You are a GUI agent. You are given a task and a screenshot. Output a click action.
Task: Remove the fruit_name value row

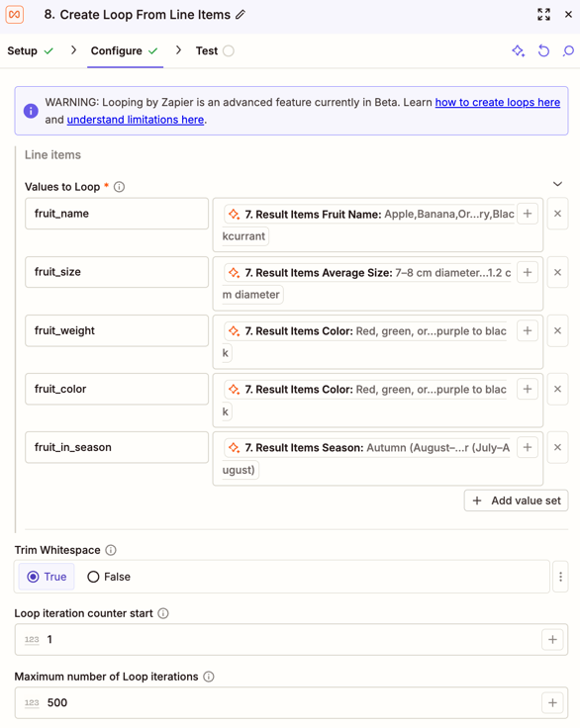click(557, 214)
